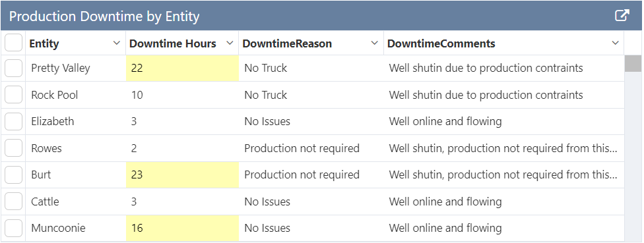Click Elizabeth's Downtime Hours value 3
644x243 pixels.
pyautogui.click(x=182, y=121)
